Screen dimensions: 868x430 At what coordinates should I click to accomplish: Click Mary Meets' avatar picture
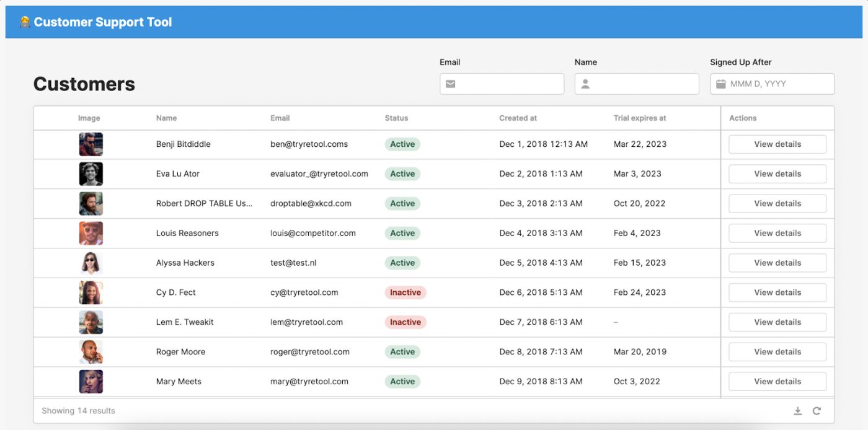(91, 382)
